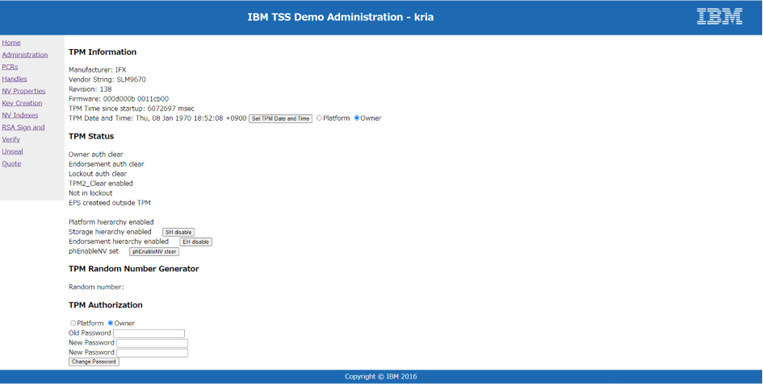Screen dimensions: 763x384
Task: Focus the second New Password confirmation field
Action: 152,353
